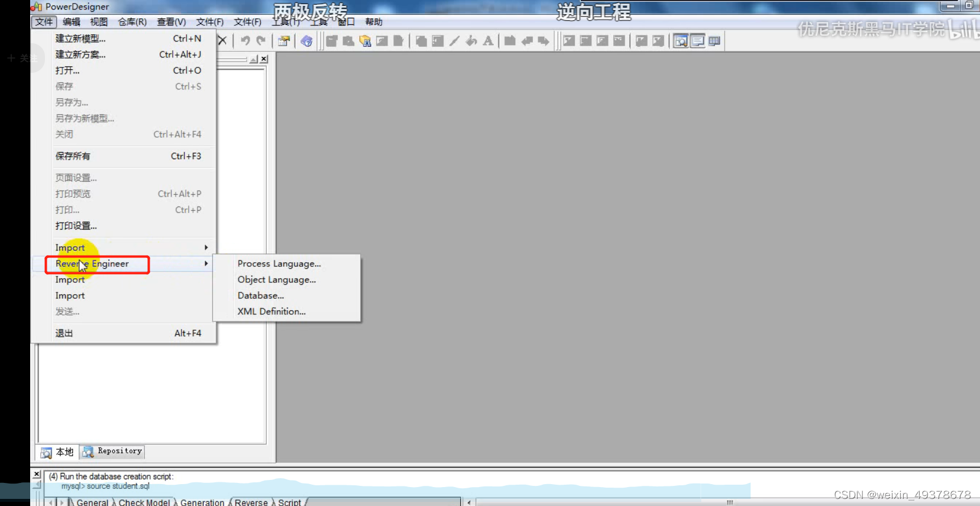Open the Properties icon in the toolbar
This screenshot has height=506, width=980.
[x=284, y=41]
